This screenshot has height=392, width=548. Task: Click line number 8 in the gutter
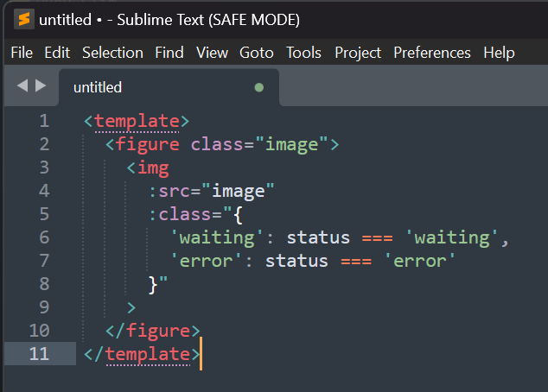[44, 284]
